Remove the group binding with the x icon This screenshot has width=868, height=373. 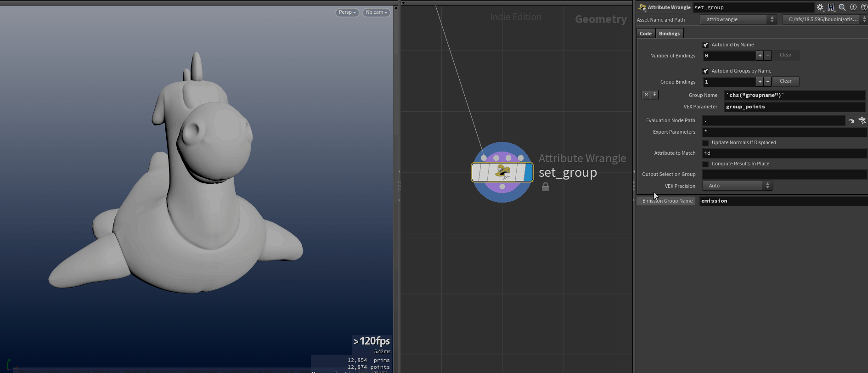(646, 95)
